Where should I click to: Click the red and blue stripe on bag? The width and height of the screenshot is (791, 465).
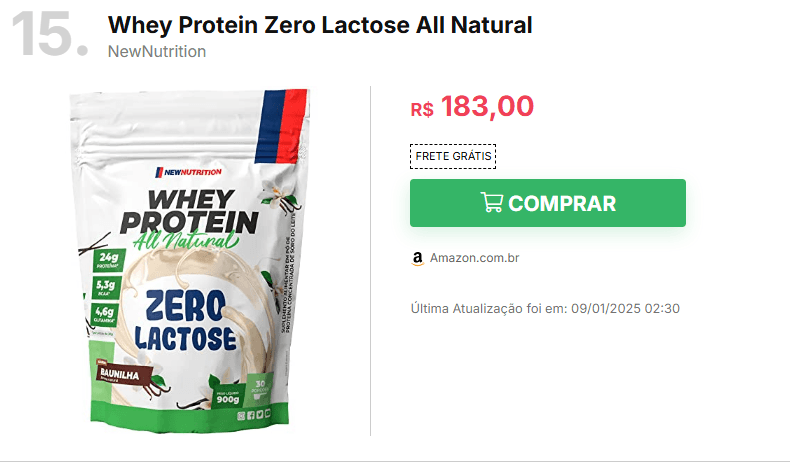pos(282,126)
